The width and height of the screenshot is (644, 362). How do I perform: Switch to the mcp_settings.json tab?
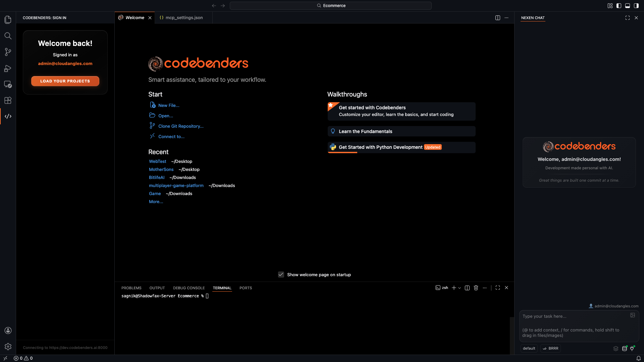click(184, 18)
